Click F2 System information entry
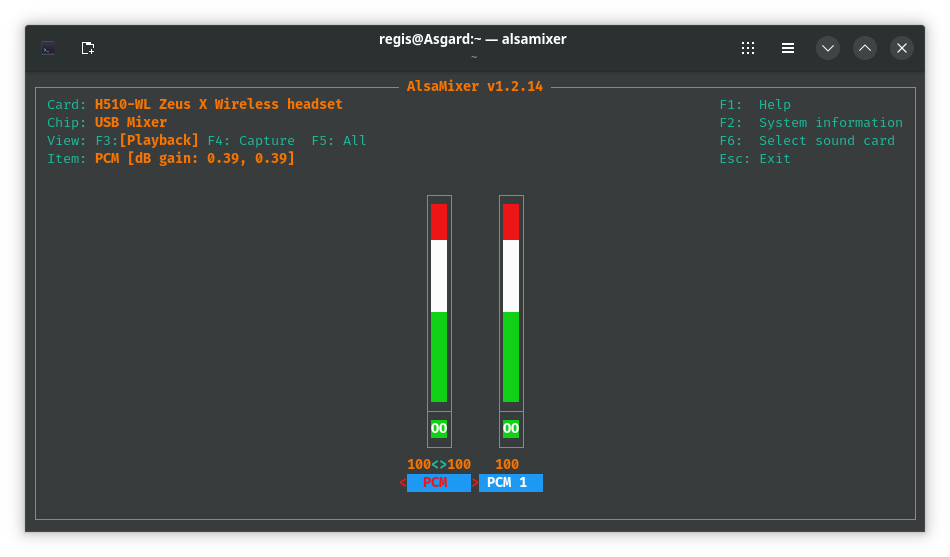Image resolution: width=950 pixels, height=557 pixels. click(x=811, y=122)
